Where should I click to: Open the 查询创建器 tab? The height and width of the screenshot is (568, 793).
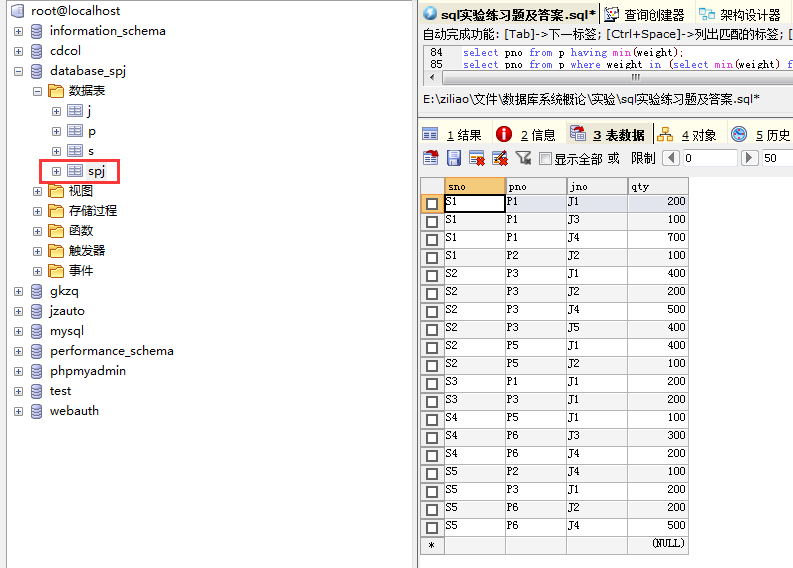click(645, 15)
